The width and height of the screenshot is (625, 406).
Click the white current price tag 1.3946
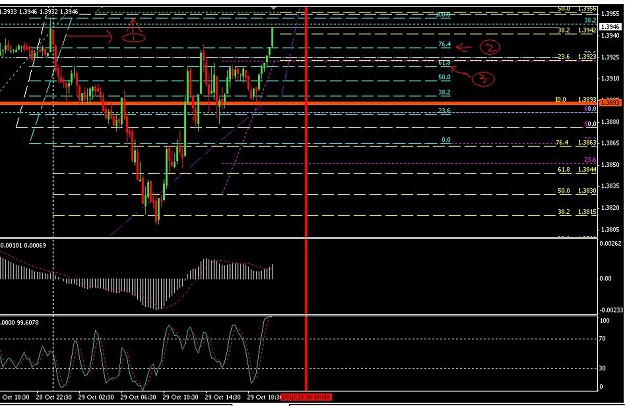pyautogui.click(x=610, y=27)
